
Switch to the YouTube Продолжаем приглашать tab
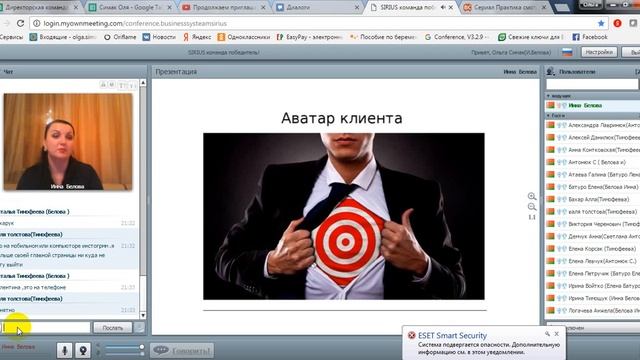[x=224, y=7]
